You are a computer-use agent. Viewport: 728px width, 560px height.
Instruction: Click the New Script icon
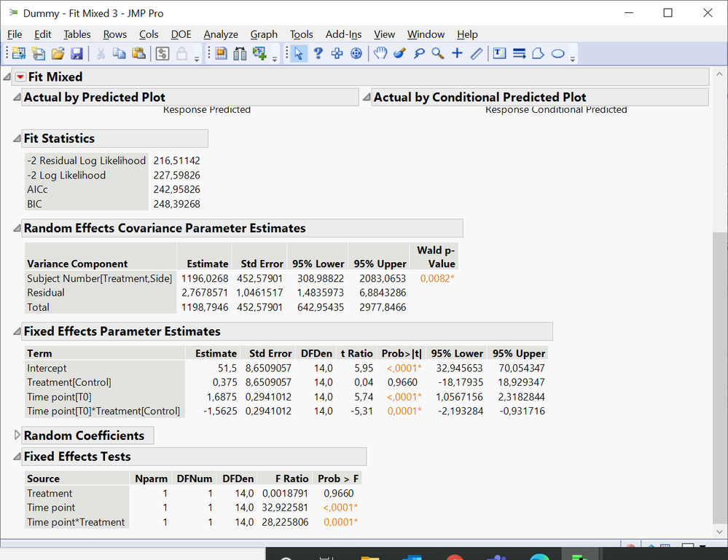click(38, 53)
